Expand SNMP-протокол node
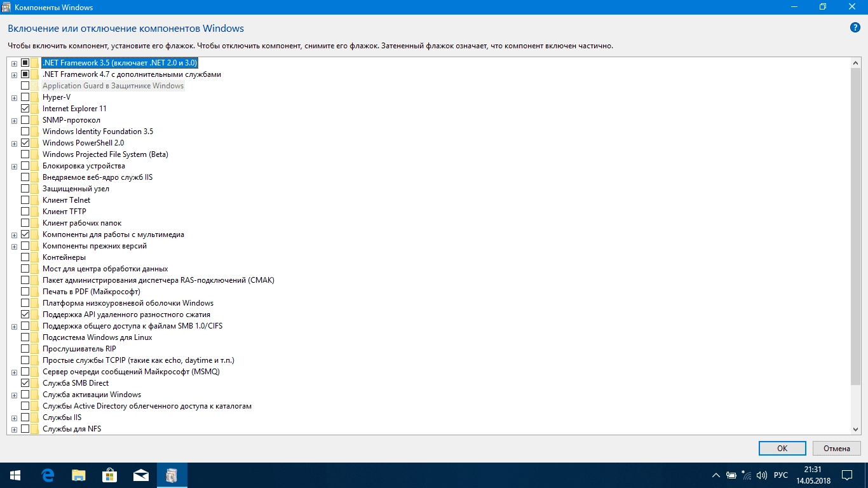868x488 pixels. tap(14, 121)
